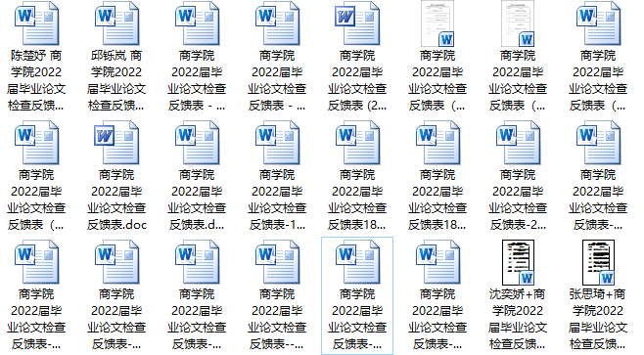Image resolution: width=644 pixels, height=355 pixels.
Task: Click page-preview thumbnail directly above 反馈表-2... file
Action: pos(518,23)
